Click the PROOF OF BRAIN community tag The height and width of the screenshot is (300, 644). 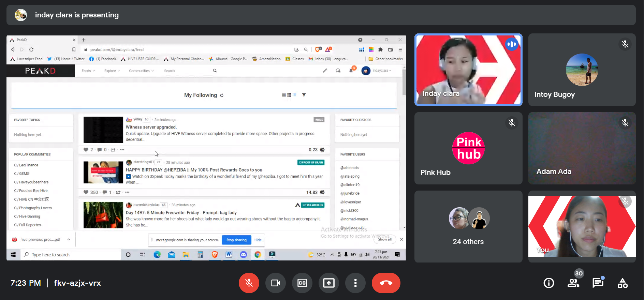[x=311, y=163]
